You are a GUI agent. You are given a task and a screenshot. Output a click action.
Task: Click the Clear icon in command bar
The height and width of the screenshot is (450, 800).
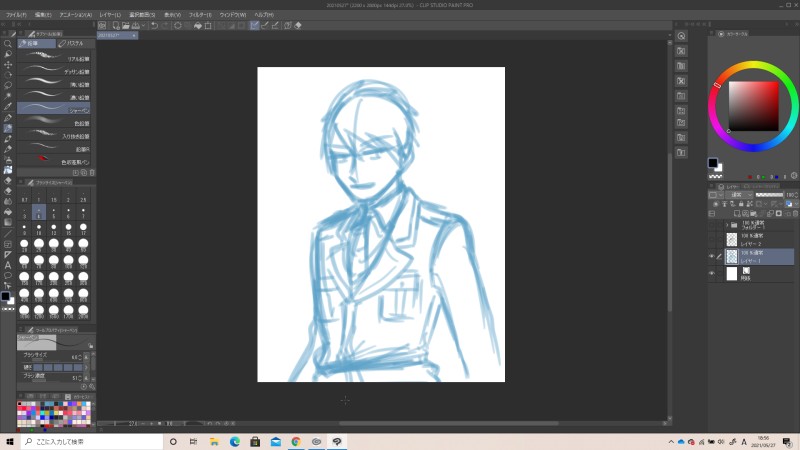178,26
